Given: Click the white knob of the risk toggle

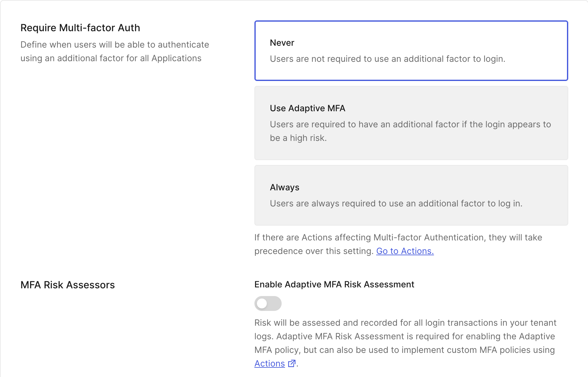Looking at the screenshot, I should pyautogui.click(x=262, y=303).
